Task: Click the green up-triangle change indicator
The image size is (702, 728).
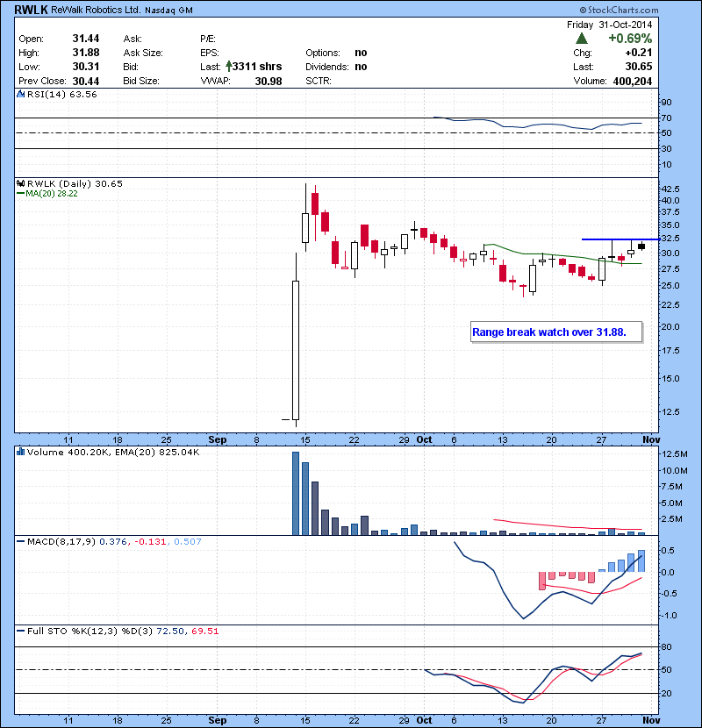Action: tap(581, 39)
